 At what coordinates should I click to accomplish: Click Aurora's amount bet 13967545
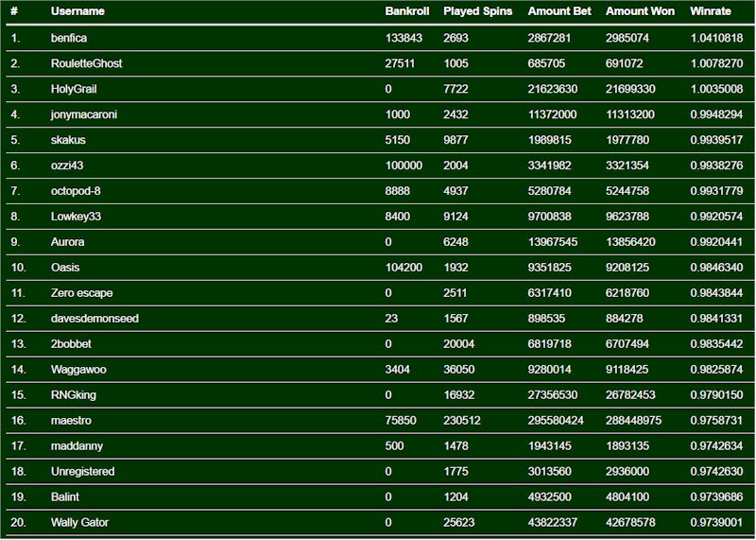553,242
